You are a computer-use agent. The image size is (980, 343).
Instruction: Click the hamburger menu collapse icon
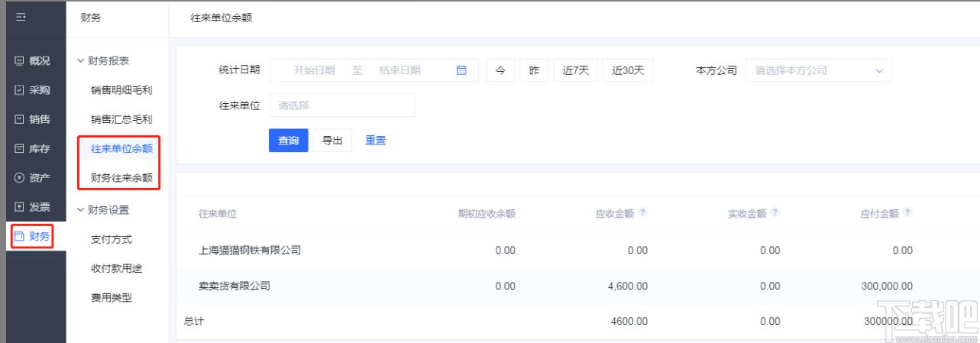pyautogui.click(x=21, y=18)
